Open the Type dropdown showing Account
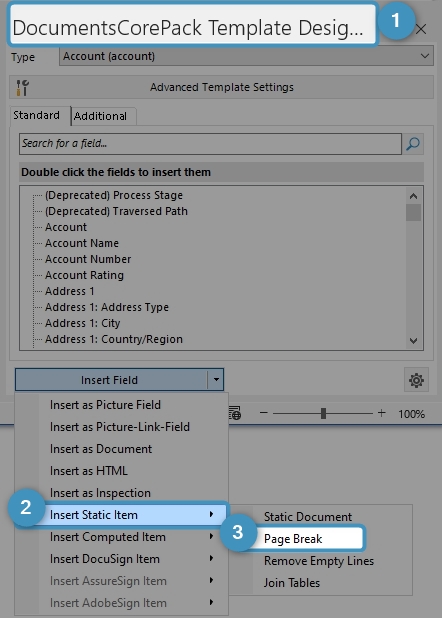 point(246,56)
